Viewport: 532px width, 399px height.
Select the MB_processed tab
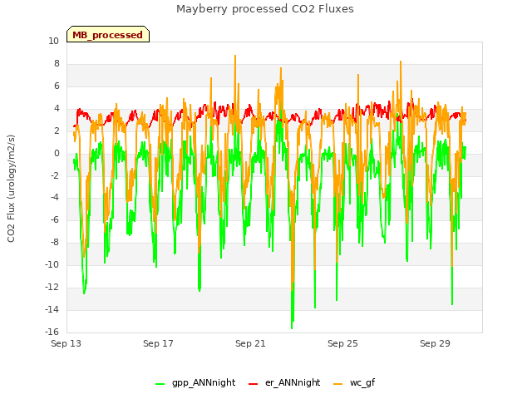click(x=108, y=34)
